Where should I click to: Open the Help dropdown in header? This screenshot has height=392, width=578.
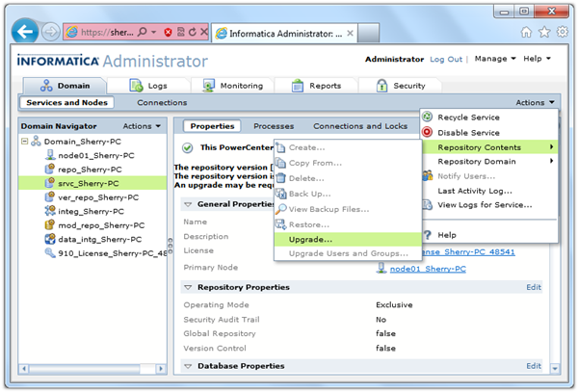click(x=537, y=59)
